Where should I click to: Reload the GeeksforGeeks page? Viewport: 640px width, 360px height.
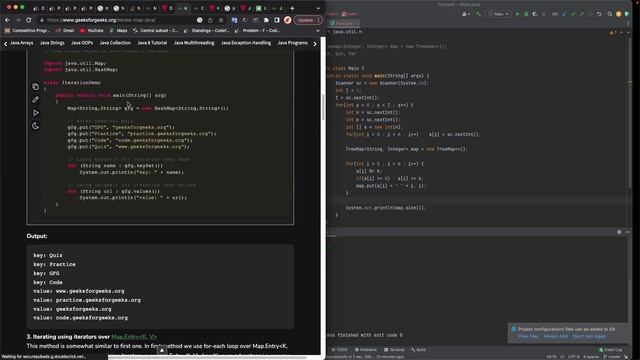[x=29, y=20]
